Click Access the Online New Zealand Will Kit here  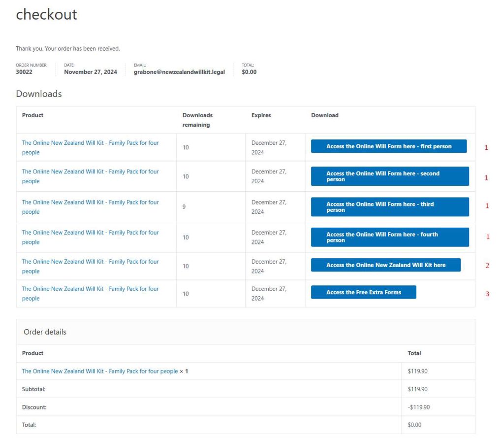[x=386, y=265]
